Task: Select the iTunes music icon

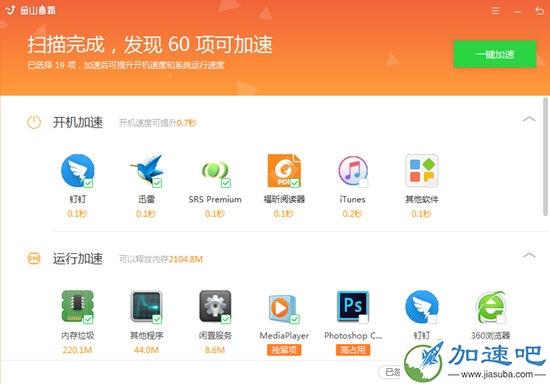Action: tap(353, 171)
